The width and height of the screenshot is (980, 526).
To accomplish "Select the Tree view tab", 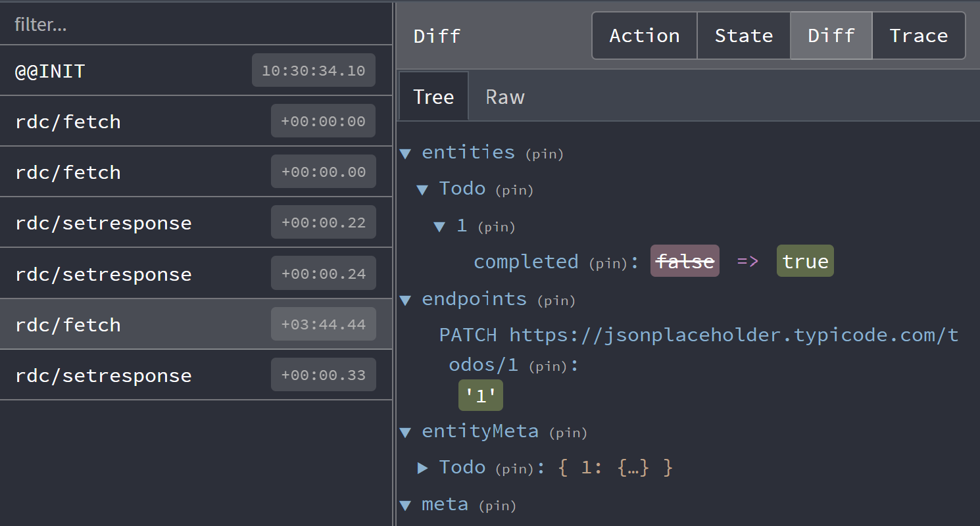I will tap(433, 96).
